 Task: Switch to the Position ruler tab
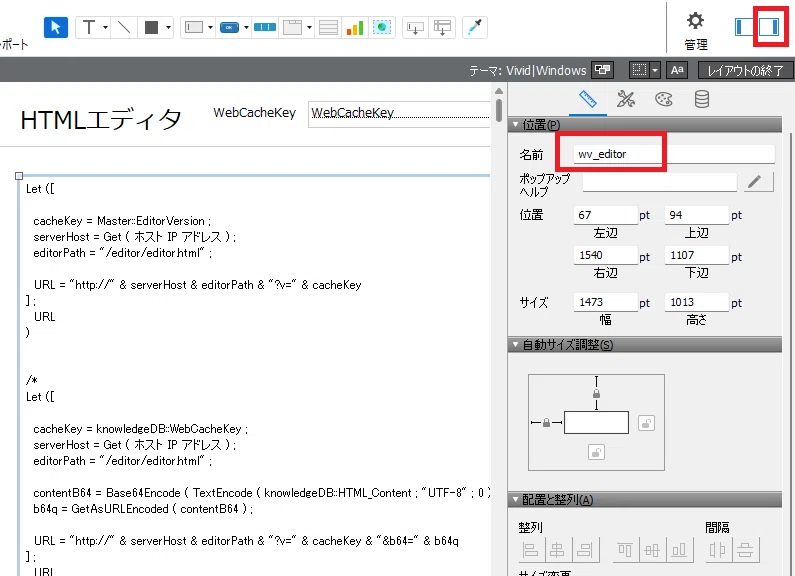pyautogui.click(x=588, y=99)
